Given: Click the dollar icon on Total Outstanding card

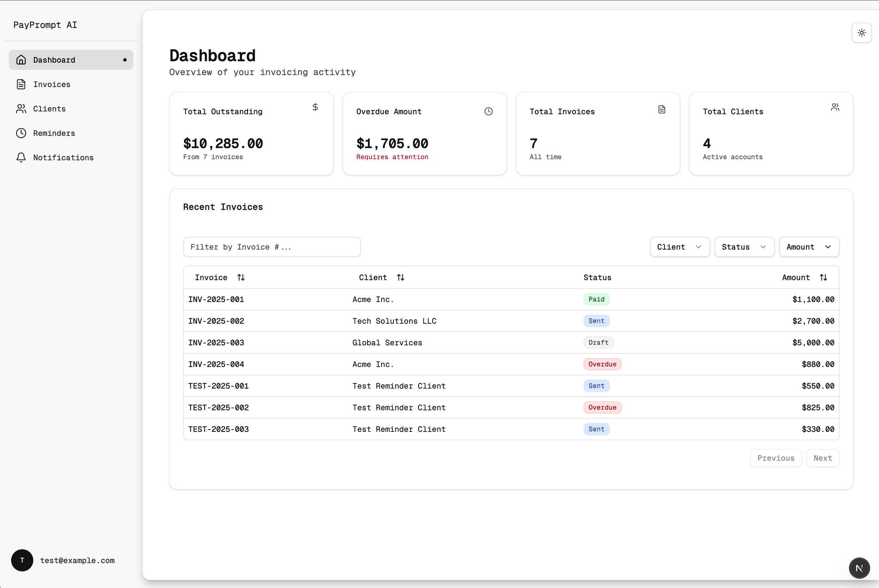Looking at the screenshot, I should click(315, 107).
